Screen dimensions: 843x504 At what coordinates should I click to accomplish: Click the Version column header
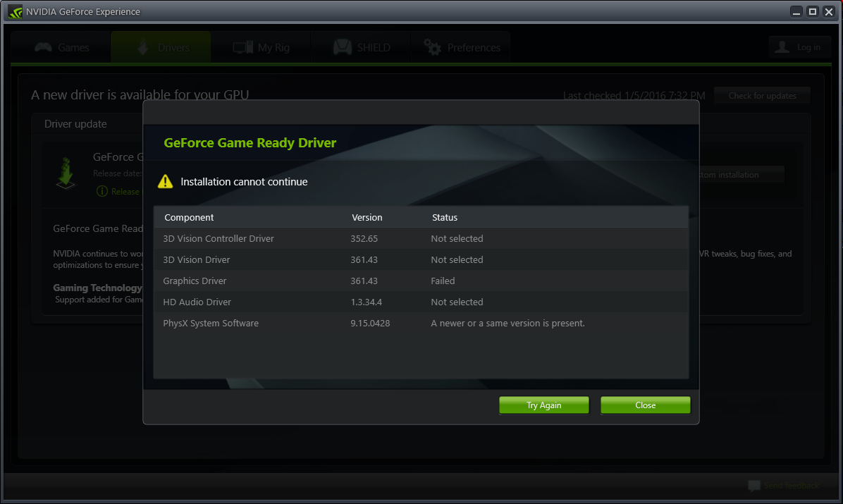click(367, 217)
